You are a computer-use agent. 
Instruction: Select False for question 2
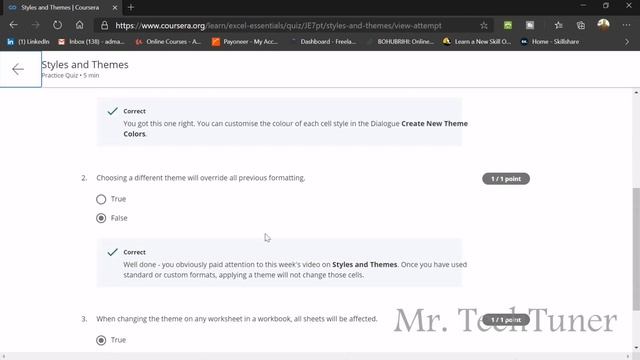(101, 218)
